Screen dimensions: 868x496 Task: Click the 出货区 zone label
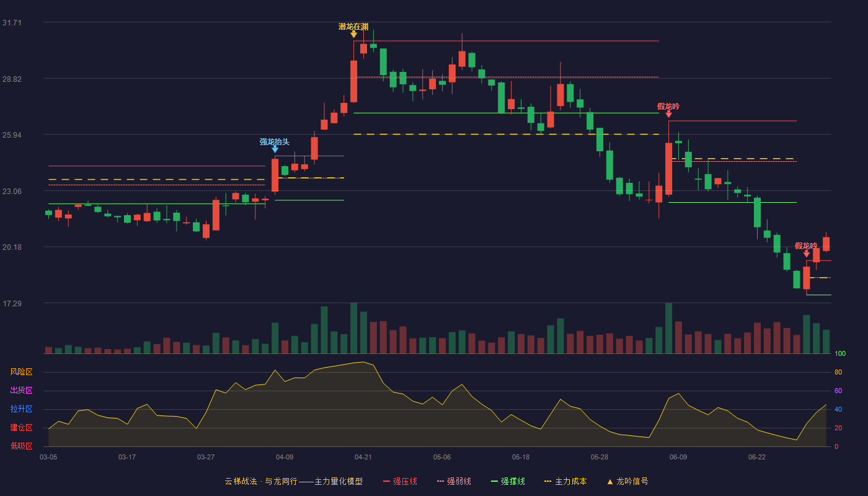point(21,391)
